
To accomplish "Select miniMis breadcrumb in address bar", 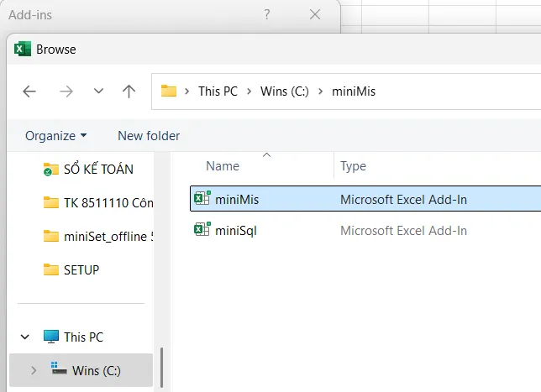I will [354, 91].
